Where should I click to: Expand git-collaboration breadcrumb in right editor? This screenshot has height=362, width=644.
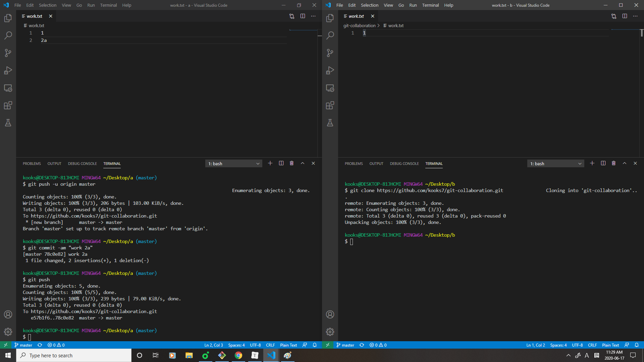[x=359, y=25]
